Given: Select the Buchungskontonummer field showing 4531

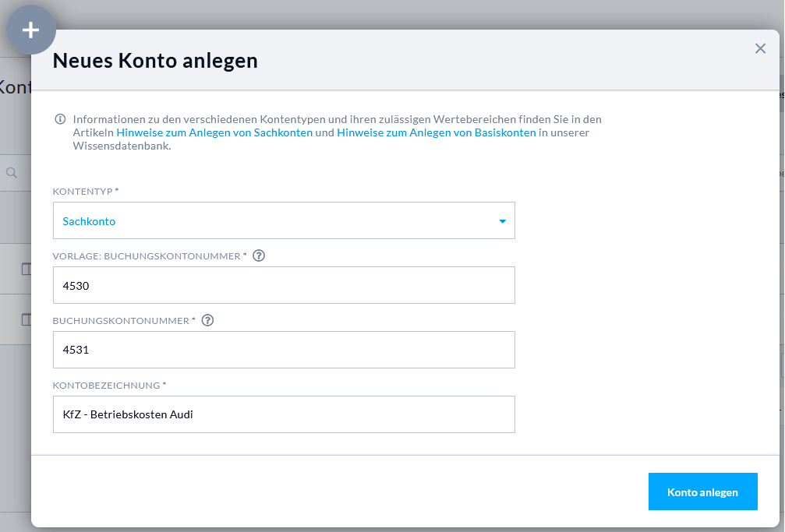Looking at the screenshot, I should (x=283, y=350).
